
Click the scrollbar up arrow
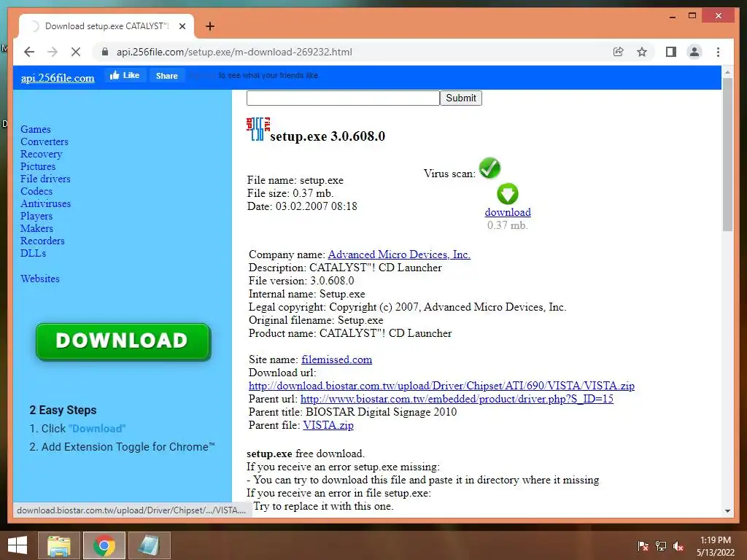pyautogui.click(x=727, y=72)
